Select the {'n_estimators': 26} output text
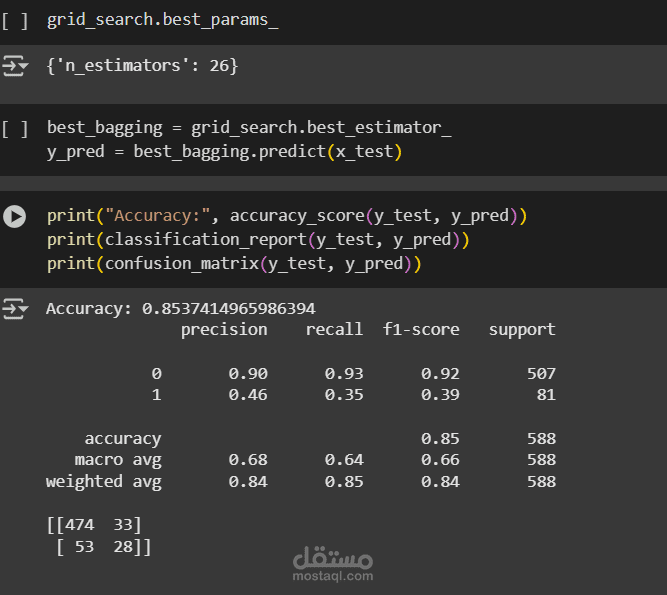The width and height of the screenshot is (667, 595). click(142, 66)
